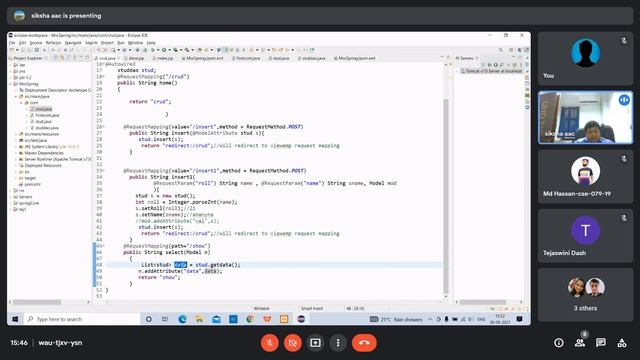Switch to the index.jsp editor tab
Image resolution: width=640 pixels, height=360 pixels.
[164, 58]
